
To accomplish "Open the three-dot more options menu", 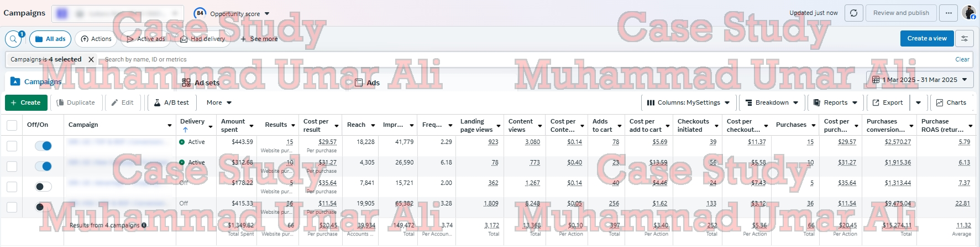I will pos(948,13).
